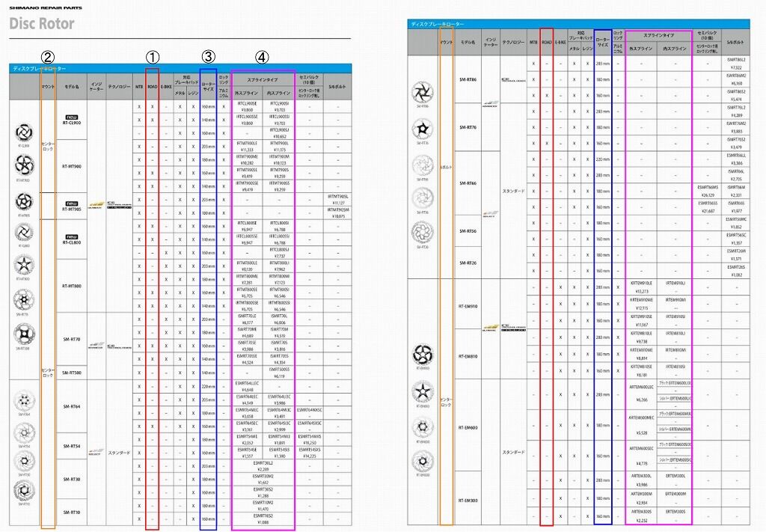Click the SM-RT500 rotor picture

click(23, 334)
